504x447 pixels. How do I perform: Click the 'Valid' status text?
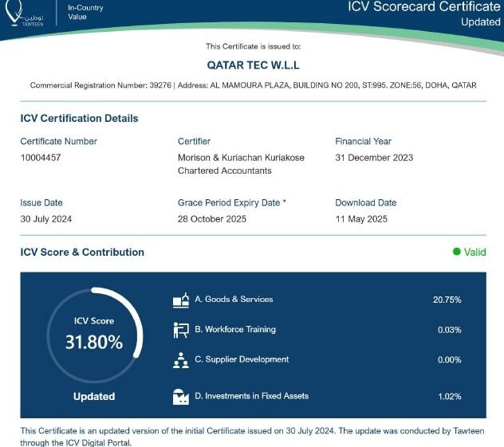point(474,252)
